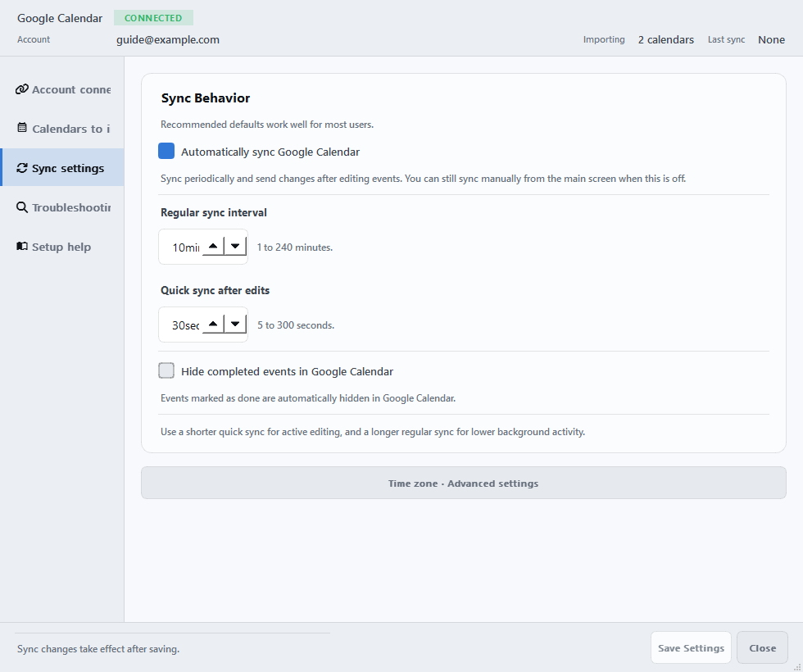Click the CONNECTED status badge
803x672 pixels.
tap(154, 18)
